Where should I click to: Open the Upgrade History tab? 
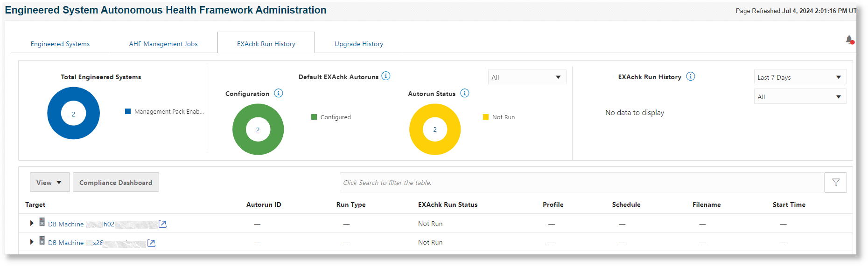[359, 44]
